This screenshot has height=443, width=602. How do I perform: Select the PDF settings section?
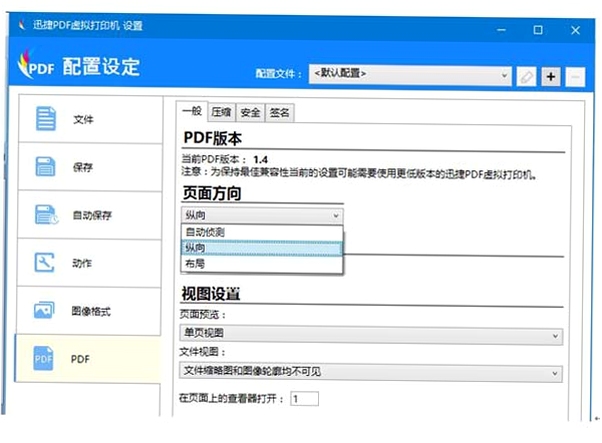[88, 359]
